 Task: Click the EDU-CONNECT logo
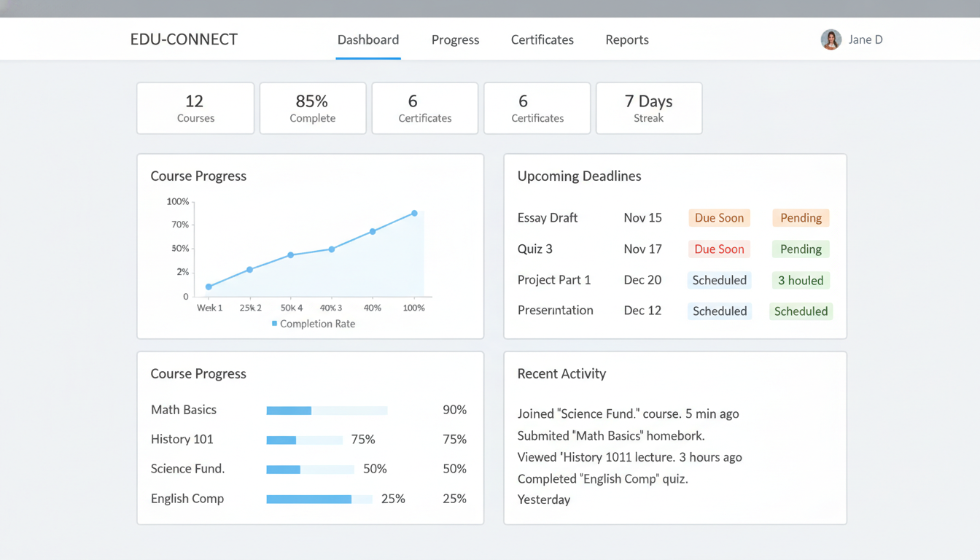pyautogui.click(x=184, y=39)
